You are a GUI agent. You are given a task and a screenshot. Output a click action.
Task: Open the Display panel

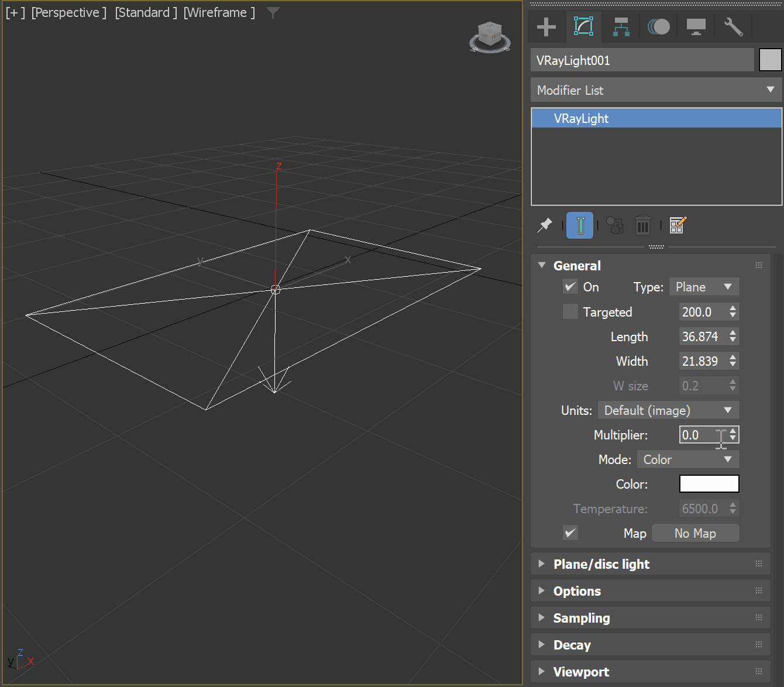(x=696, y=26)
